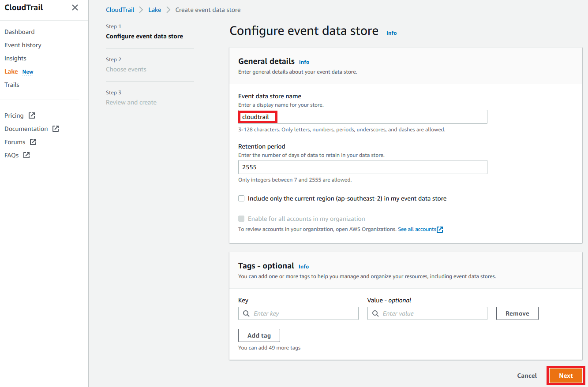Screen dimensions: 588x387
Task: Open Dashboard in the sidebar
Action: 19,32
